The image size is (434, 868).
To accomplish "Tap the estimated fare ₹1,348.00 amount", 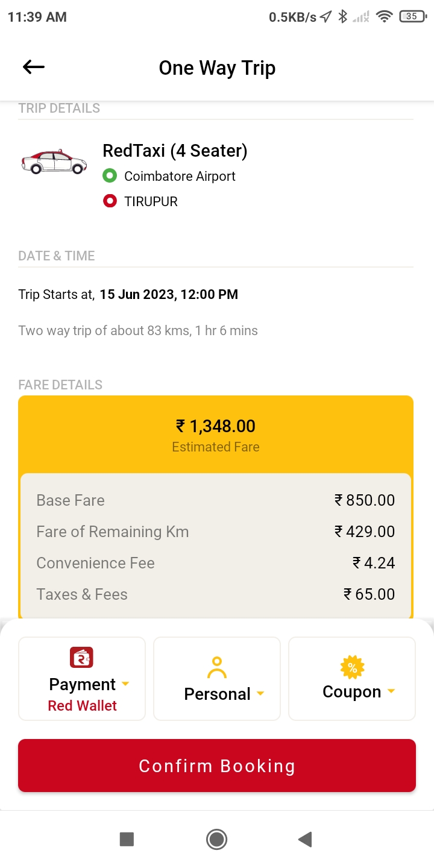I will pyautogui.click(x=216, y=426).
